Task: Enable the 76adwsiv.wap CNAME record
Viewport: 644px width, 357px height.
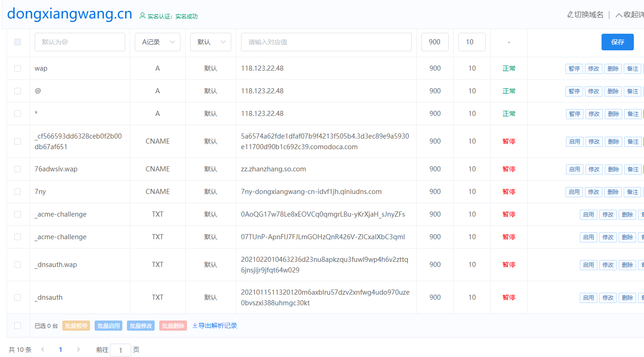Action: (574, 169)
